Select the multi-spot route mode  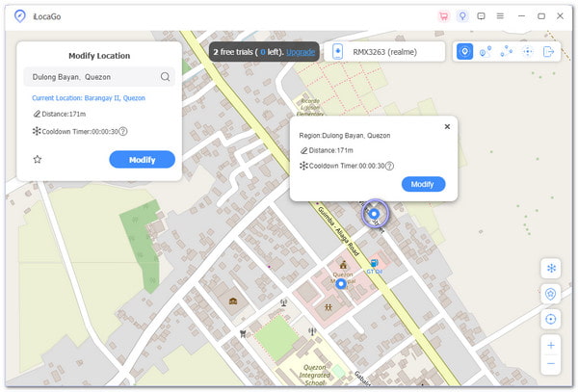pos(507,52)
